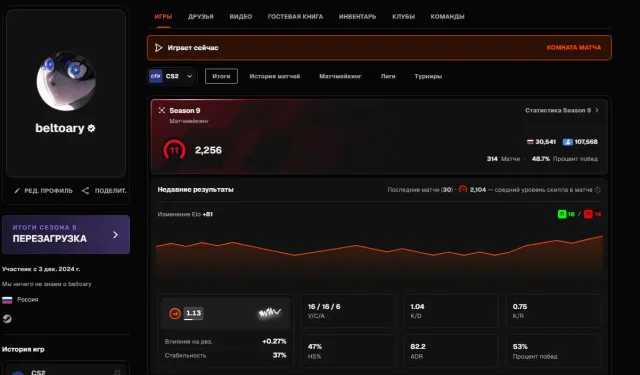The width and height of the screenshot is (640, 375).
Task: Click the verified badge next to beltoary
Action: click(91, 128)
